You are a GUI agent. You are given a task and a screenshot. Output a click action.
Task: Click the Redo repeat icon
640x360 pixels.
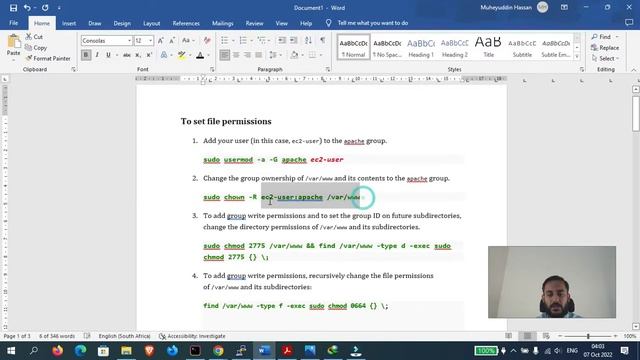pyautogui.click(x=45, y=8)
